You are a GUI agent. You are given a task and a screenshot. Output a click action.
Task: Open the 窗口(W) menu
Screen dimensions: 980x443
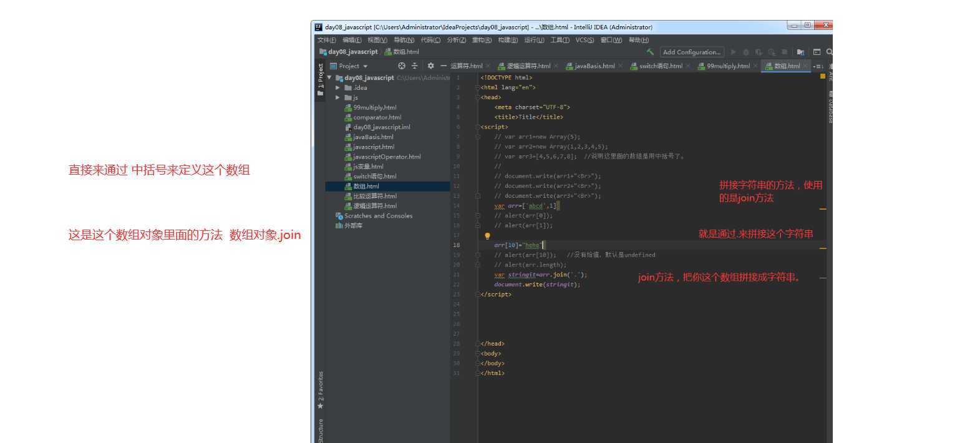[611, 39]
